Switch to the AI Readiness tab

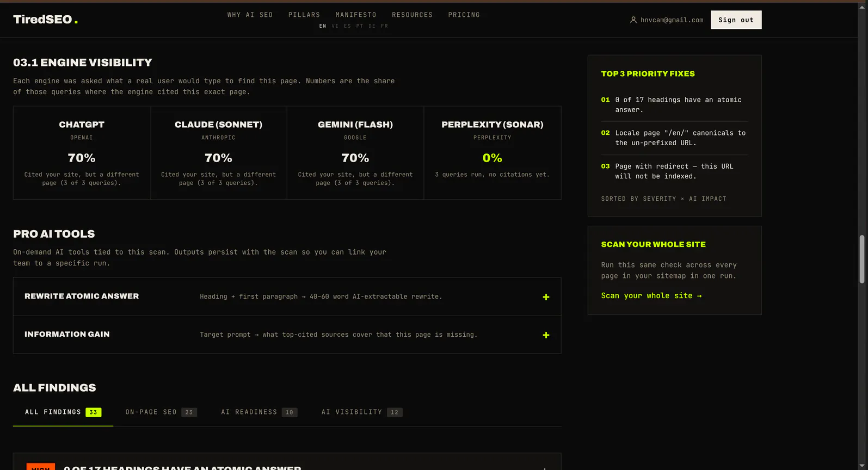click(x=259, y=412)
